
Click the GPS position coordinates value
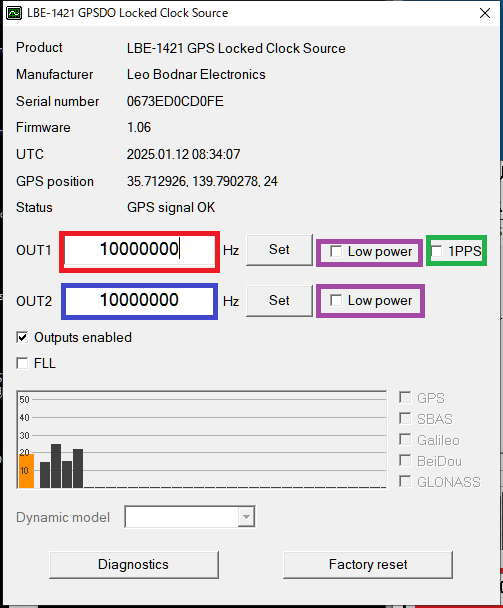pos(202,181)
